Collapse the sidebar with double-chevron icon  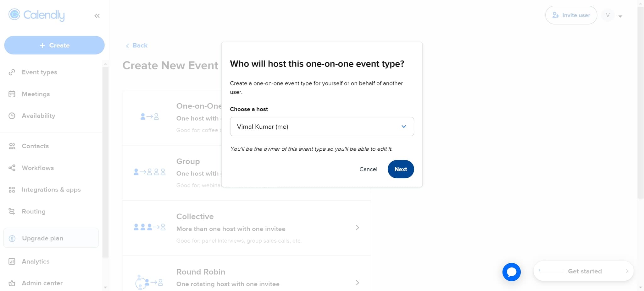point(97,16)
